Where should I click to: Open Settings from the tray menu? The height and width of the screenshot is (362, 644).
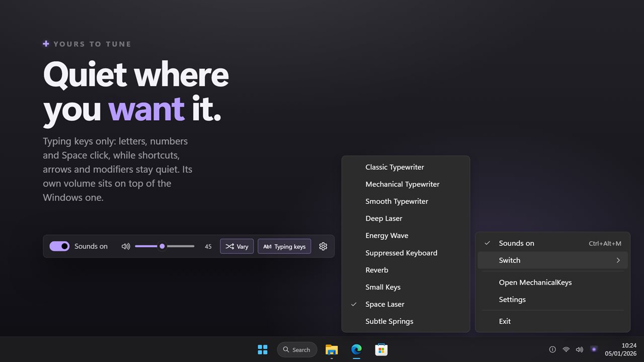click(552, 300)
